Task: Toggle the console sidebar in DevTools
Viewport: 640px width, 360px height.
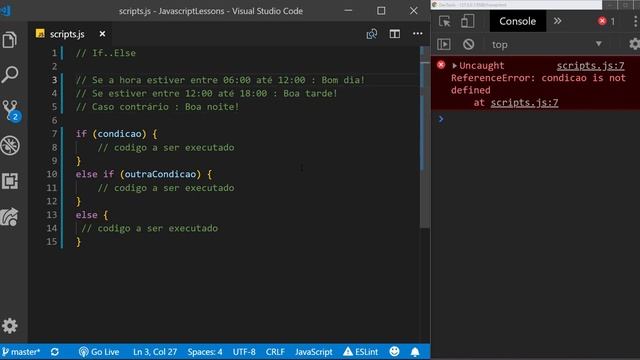Action: (x=444, y=44)
